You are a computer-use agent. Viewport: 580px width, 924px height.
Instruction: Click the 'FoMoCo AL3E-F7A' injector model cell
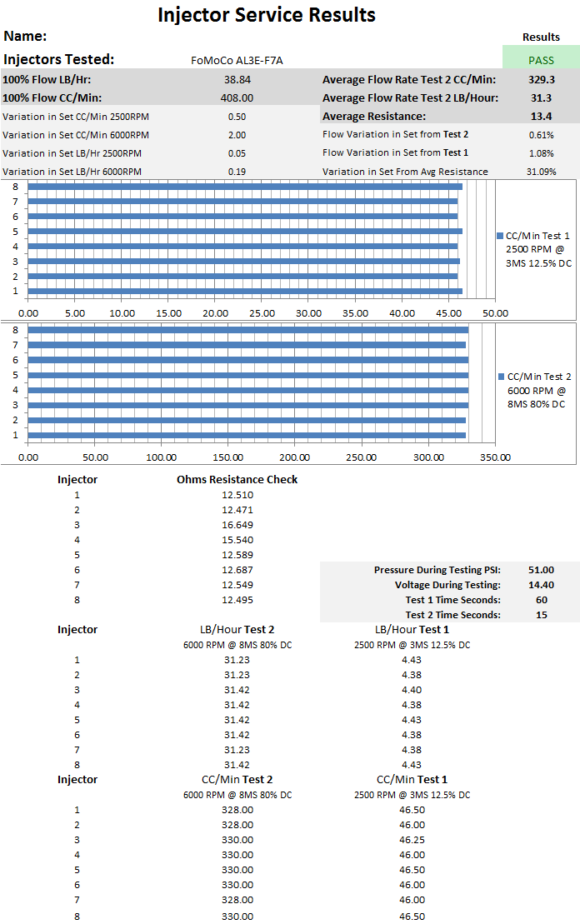coord(237,60)
